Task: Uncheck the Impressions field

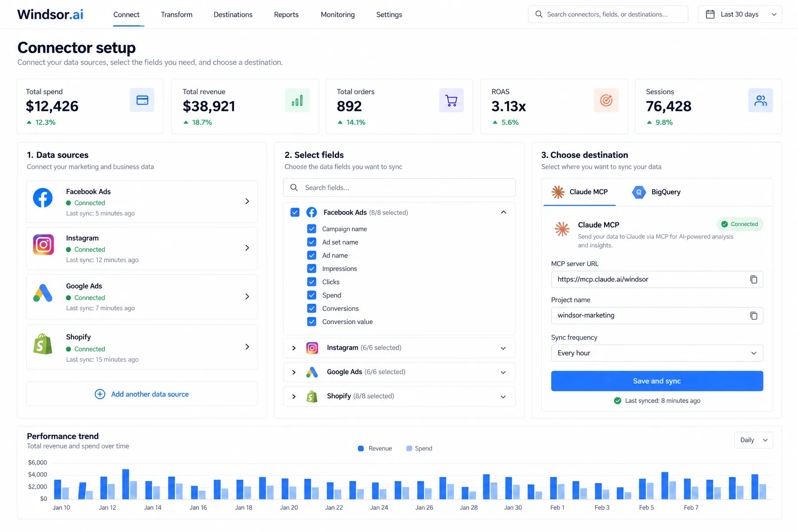Action: (x=312, y=269)
